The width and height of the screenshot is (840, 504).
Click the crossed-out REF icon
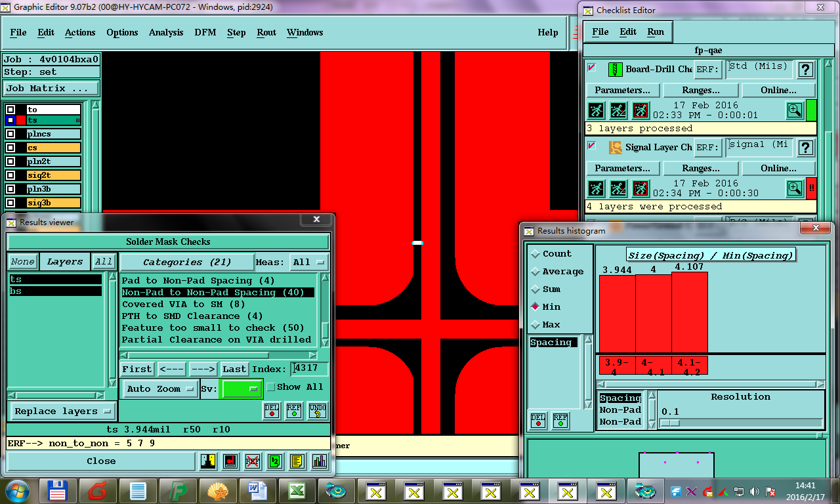point(252,461)
